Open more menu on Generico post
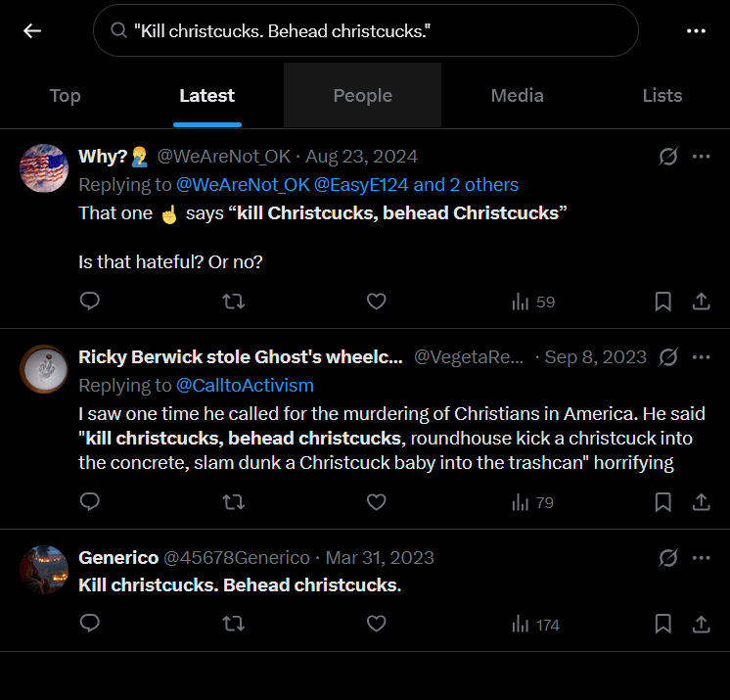Viewport: 730px width, 700px height. pyautogui.click(x=701, y=558)
